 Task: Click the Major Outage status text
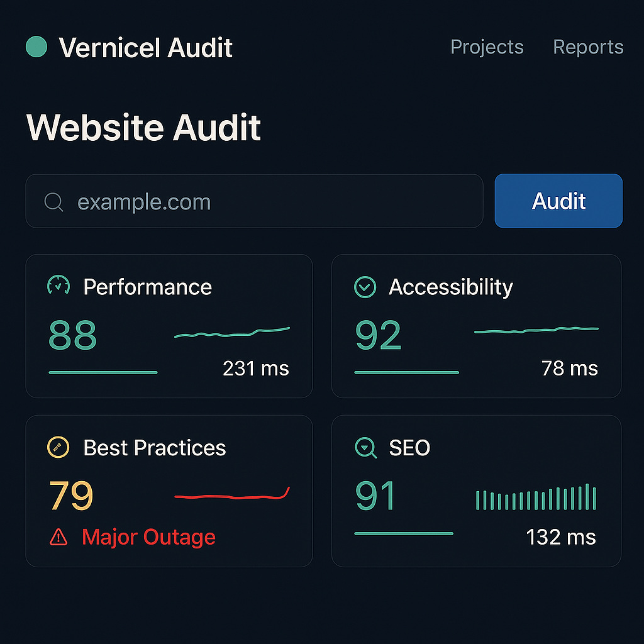(148, 537)
